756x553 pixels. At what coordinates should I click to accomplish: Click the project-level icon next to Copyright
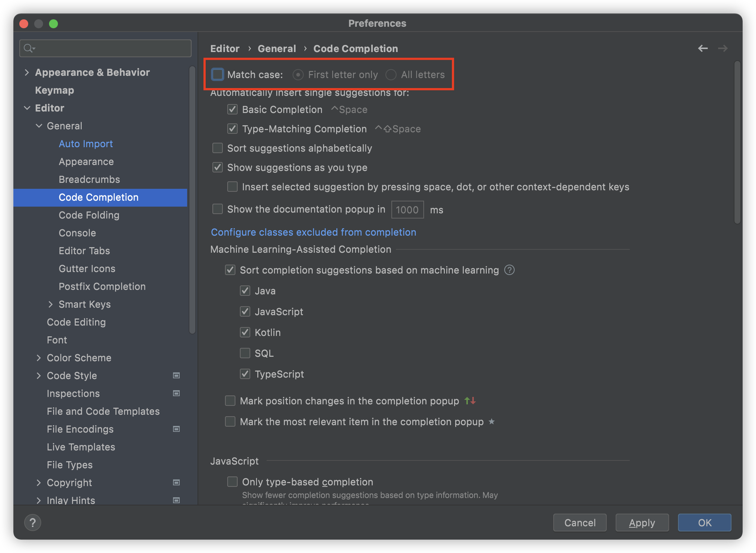tap(176, 482)
